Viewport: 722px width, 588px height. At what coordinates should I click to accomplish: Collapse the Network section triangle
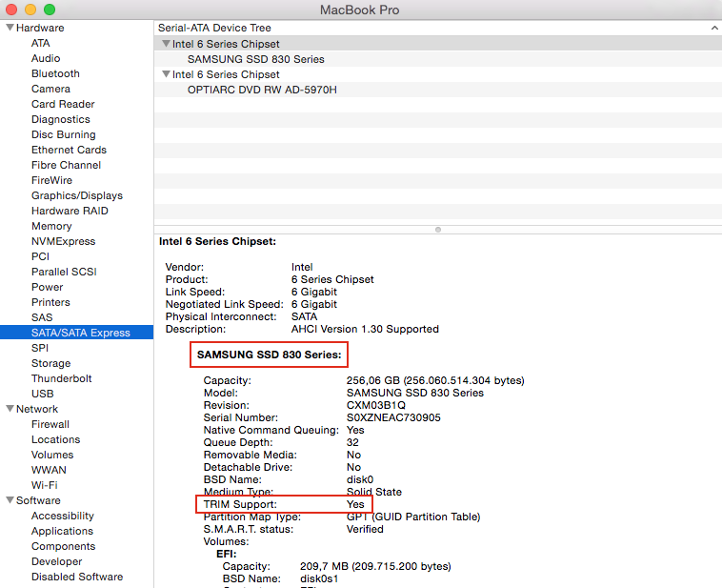10,409
